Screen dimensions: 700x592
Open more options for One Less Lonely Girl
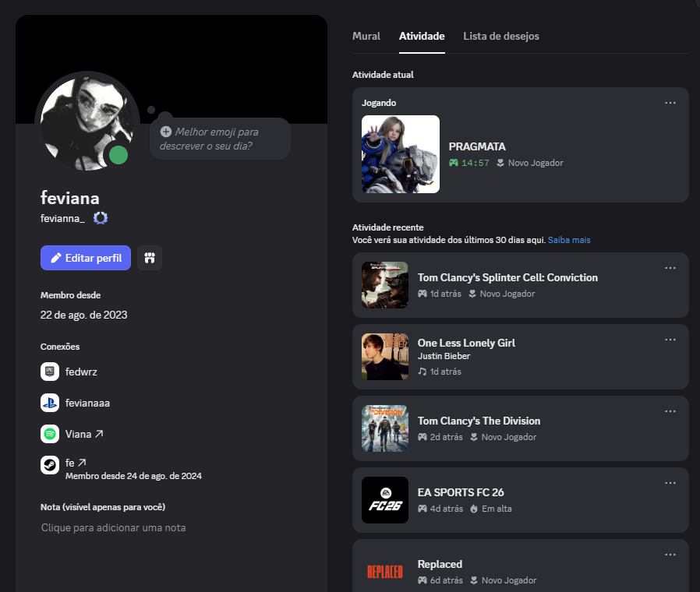pyautogui.click(x=670, y=340)
